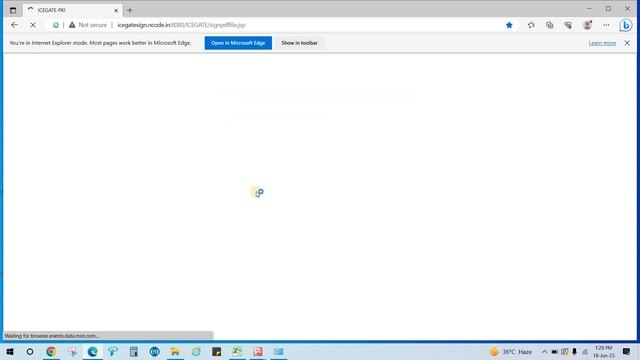Open the Sticky Notes taskbar icon
640x360 pixels.
tap(217, 351)
